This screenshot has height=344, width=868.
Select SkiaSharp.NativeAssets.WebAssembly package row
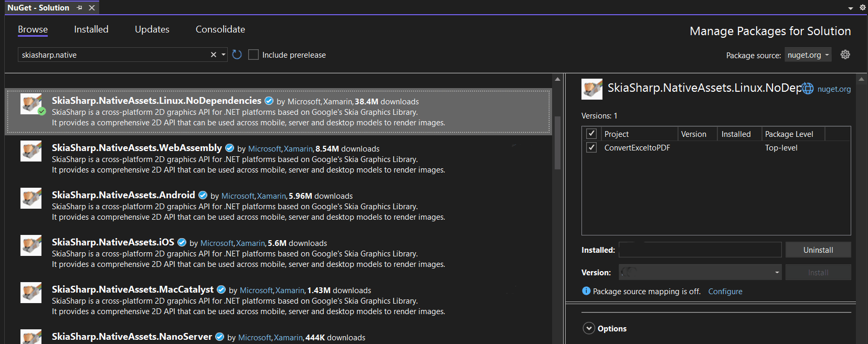(x=278, y=159)
